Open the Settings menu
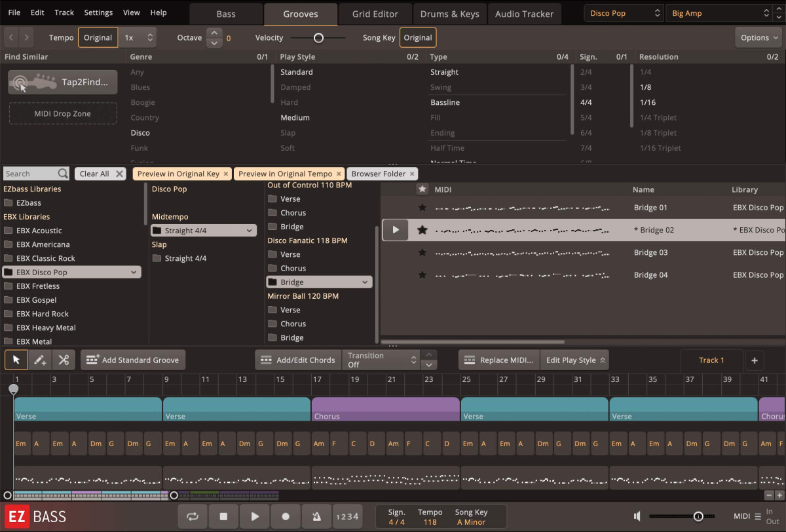 (98, 12)
